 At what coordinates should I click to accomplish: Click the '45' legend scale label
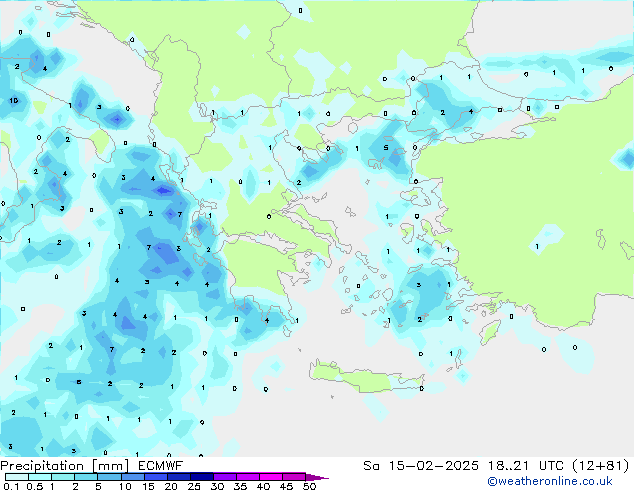point(286,486)
